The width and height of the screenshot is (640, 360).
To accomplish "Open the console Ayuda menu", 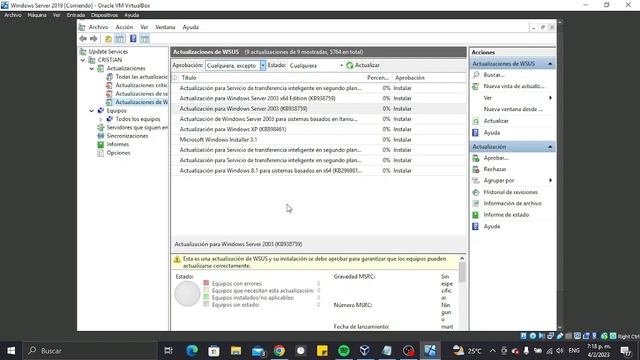I will point(191,27).
